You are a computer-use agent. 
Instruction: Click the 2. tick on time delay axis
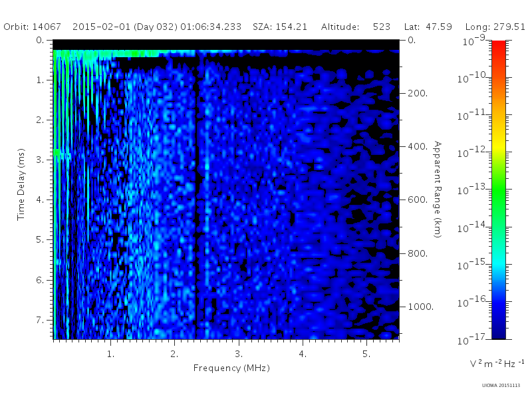(40, 120)
